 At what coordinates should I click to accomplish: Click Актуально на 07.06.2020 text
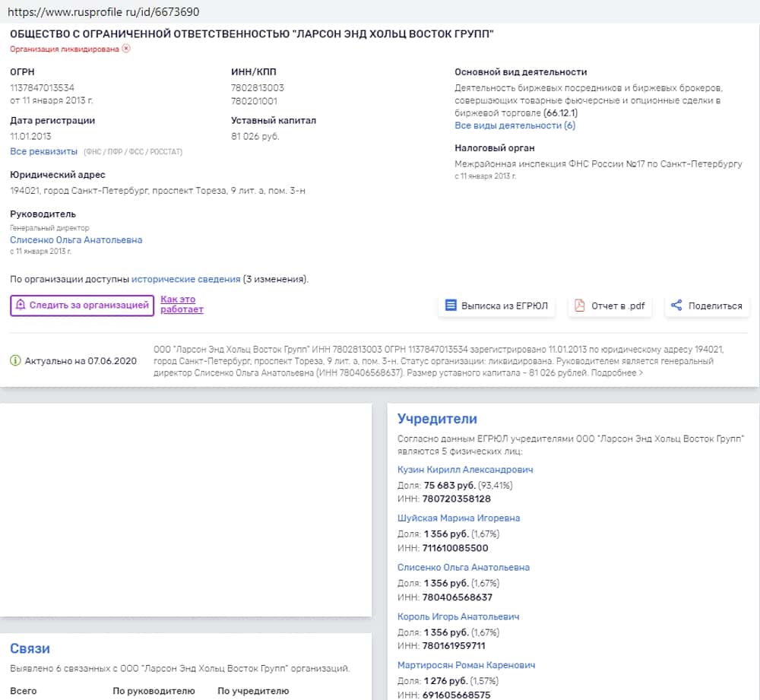click(x=81, y=361)
